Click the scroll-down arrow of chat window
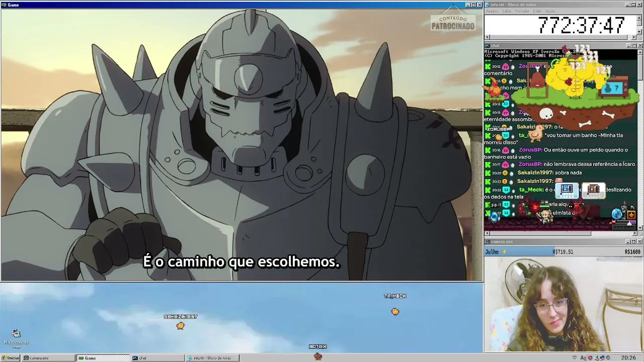This screenshot has width=644, height=362. click(640, 227)
